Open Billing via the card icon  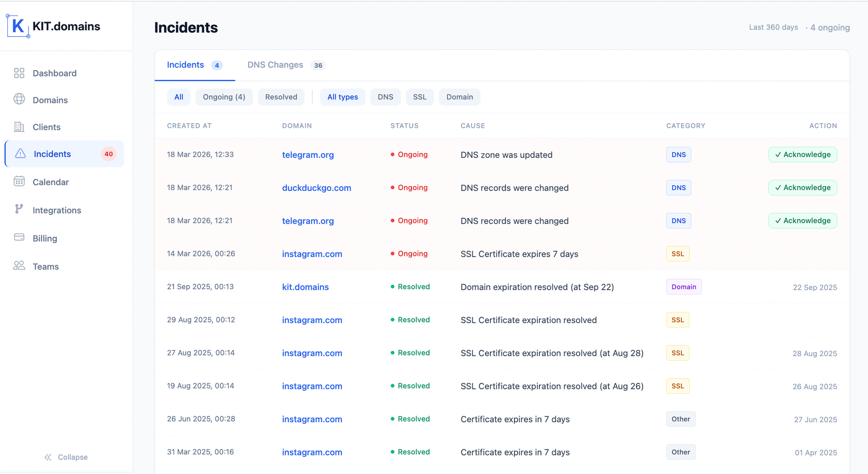point(19,238)
